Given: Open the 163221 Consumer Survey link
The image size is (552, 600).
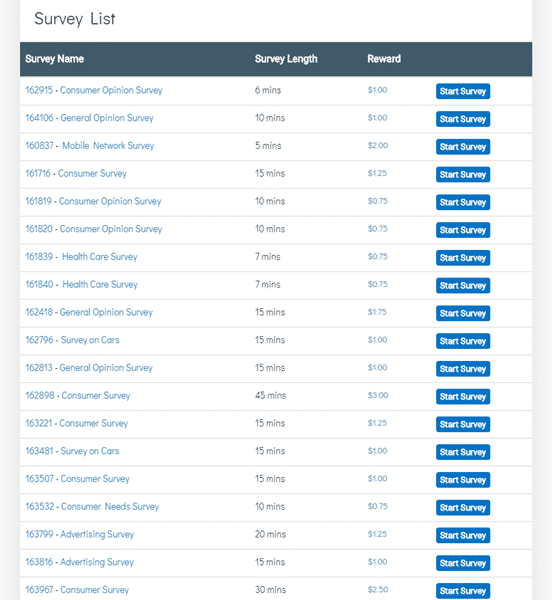Looking at the screenshot, I should tap(77, 423).
